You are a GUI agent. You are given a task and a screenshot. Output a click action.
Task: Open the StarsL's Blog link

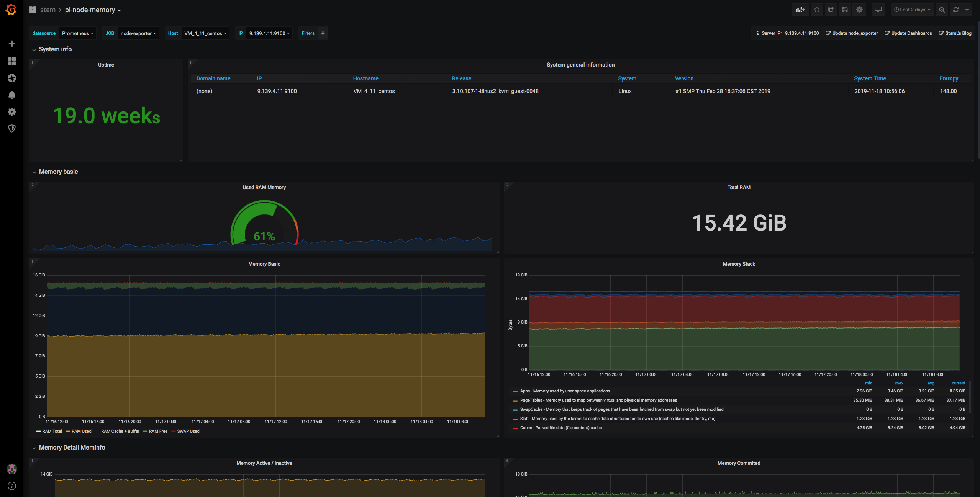(x=958, y=33)
